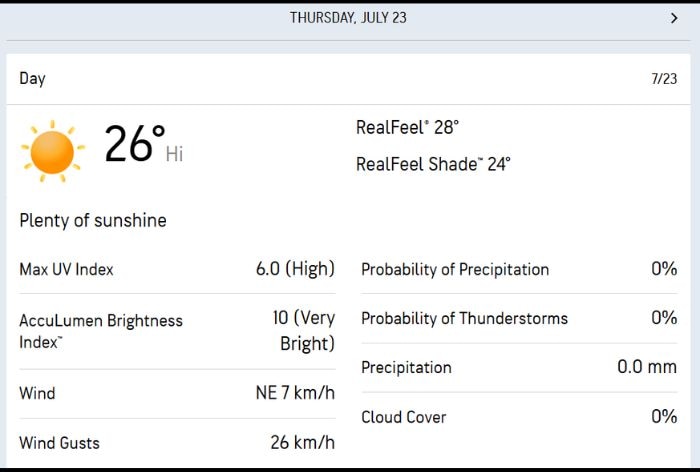
Task: Click the Wind Gusts 26 km/h value
Action: pyautogui.click(x=303, y=443)
